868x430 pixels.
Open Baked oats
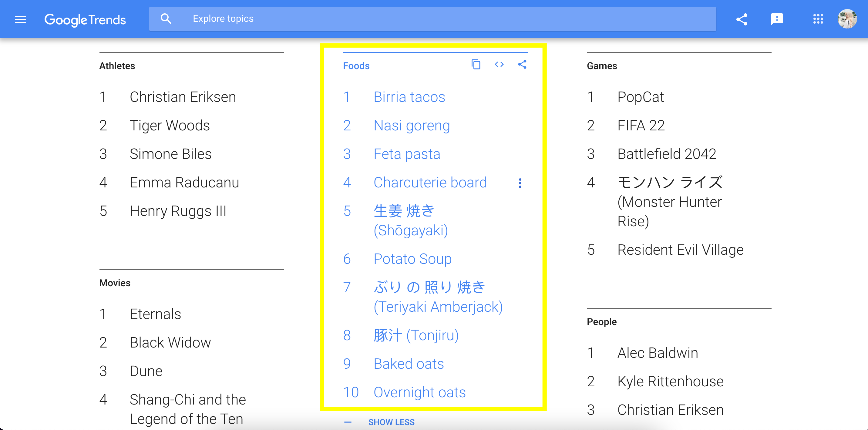(409, 364)
